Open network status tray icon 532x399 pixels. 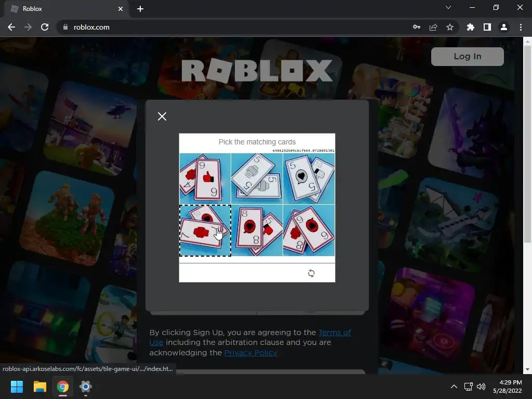[x=469, y=387]
